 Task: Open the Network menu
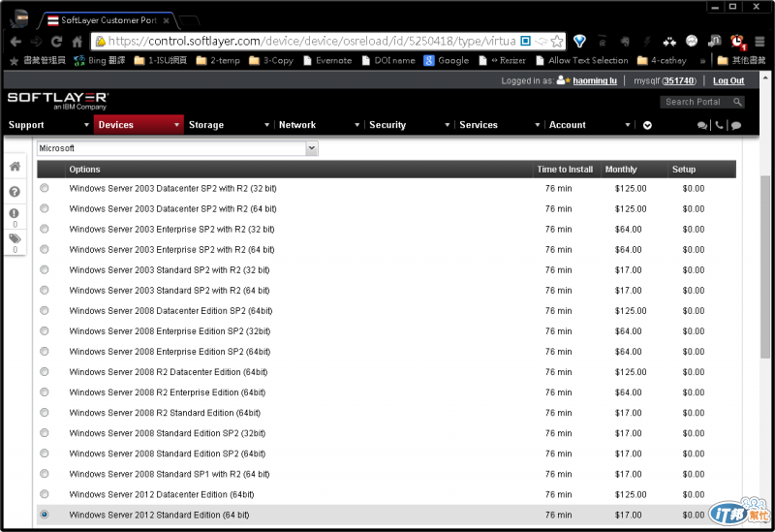coord(297,125)
